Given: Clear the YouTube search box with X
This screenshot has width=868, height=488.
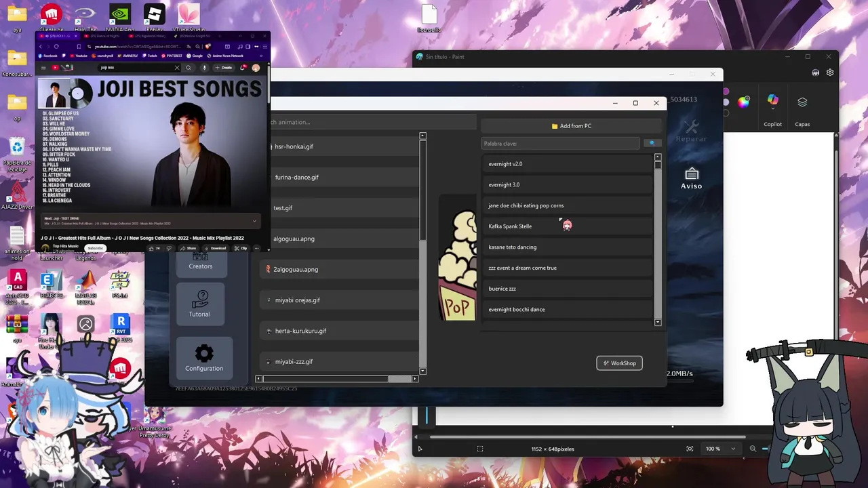Looking at the screenshot, I should 177,68.
